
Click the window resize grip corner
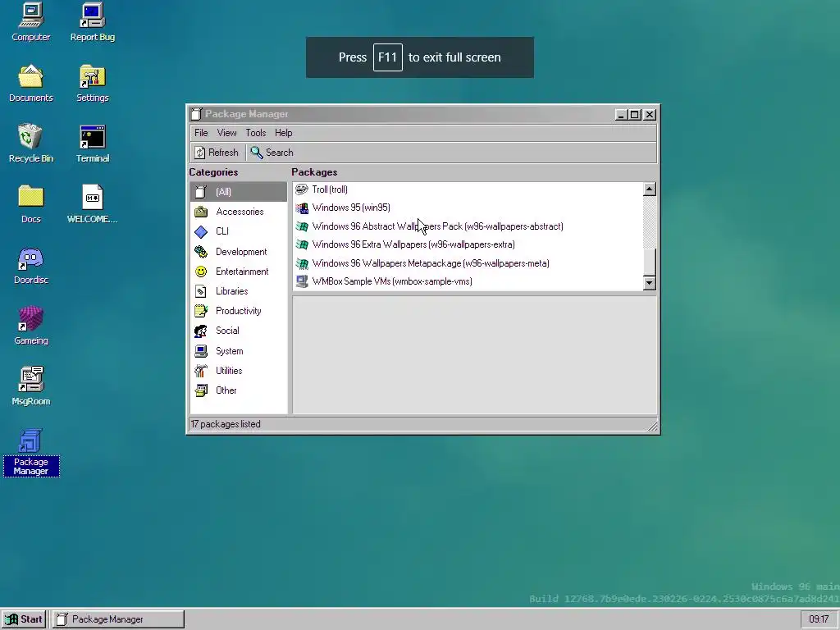[x=652, y=426]
